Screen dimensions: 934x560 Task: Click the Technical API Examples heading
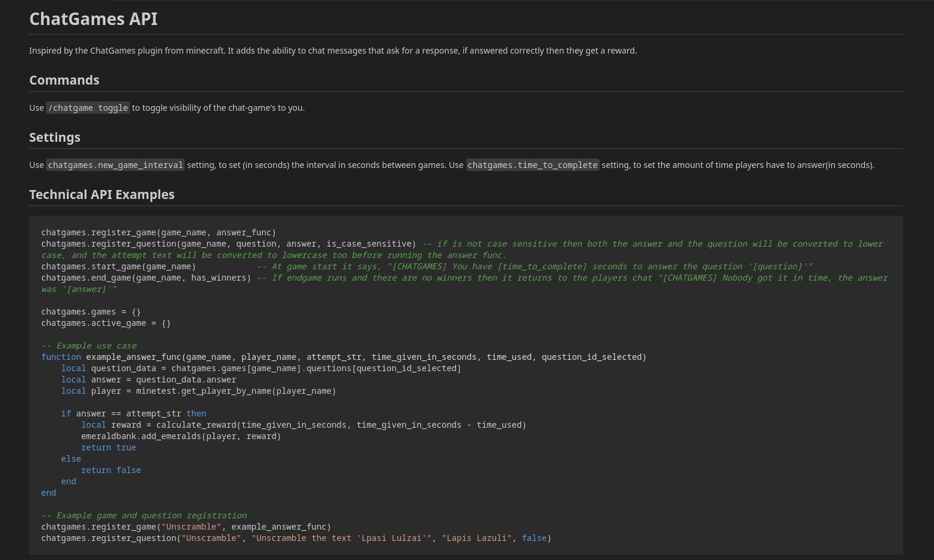point(102,195)
